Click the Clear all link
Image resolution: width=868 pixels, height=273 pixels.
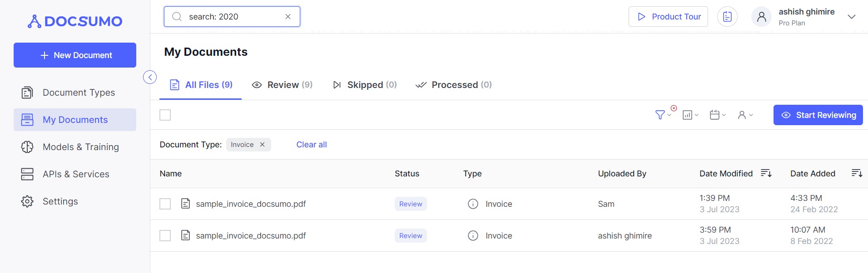point(312,145)
